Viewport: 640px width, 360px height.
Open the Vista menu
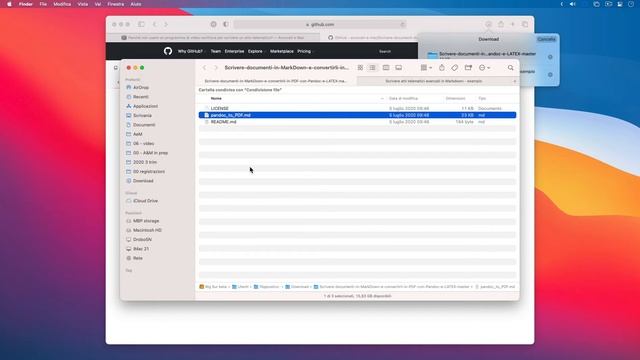click(83, 4)
